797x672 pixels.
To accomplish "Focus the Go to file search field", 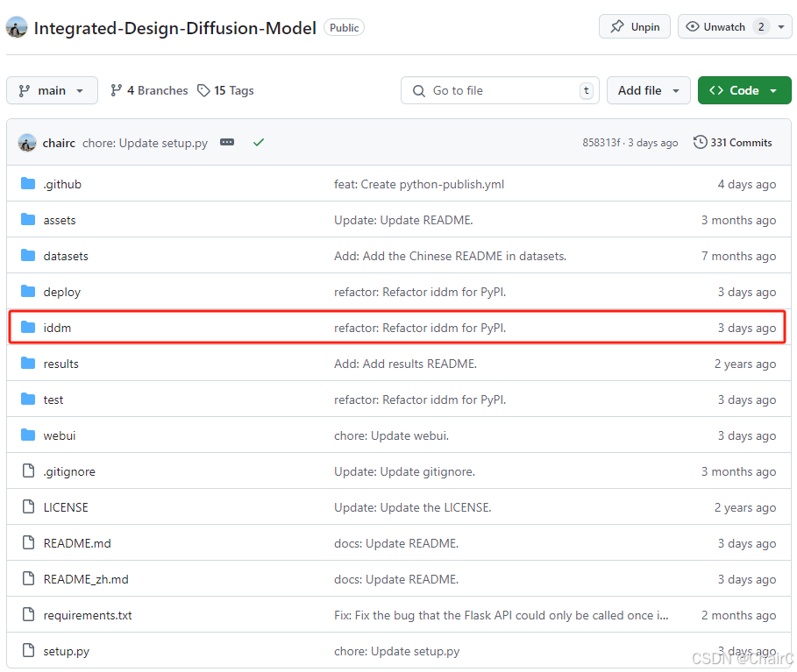I will 500,90.
